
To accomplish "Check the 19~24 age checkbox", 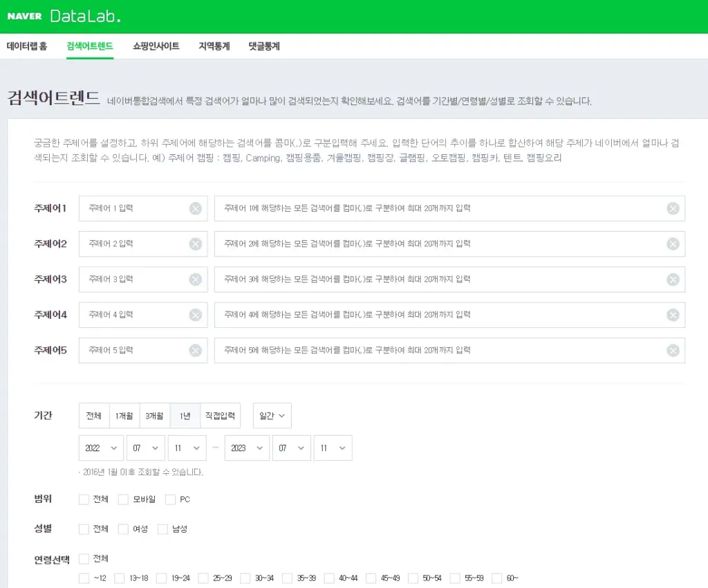I will point(162,578).
